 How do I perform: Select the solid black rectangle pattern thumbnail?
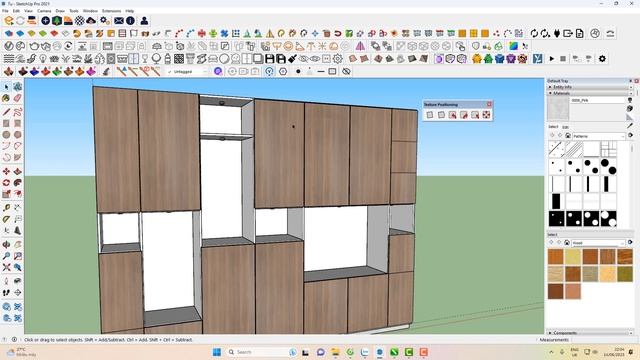[556, 201]
